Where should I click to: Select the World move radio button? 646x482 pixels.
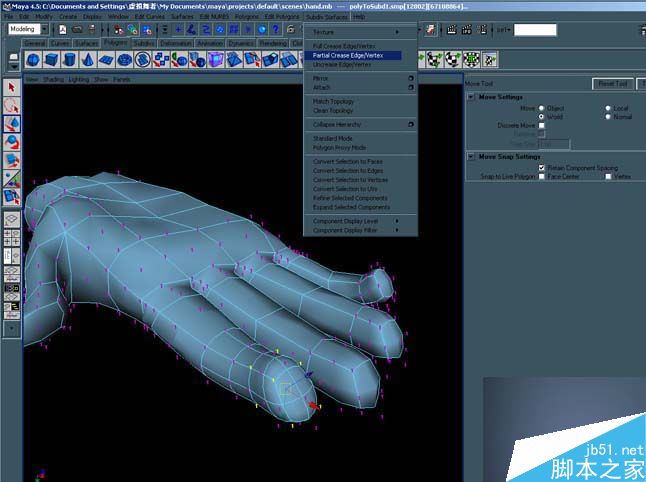[x=542, y=117]
